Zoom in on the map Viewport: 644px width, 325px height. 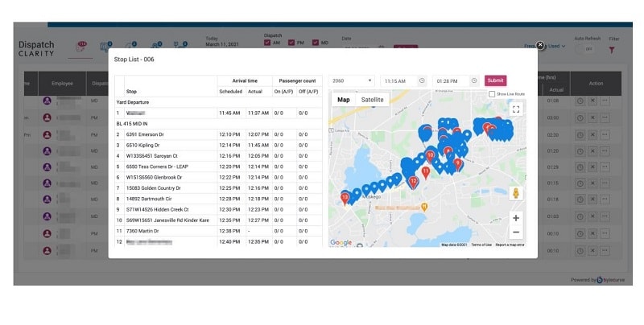coord(516,218)
